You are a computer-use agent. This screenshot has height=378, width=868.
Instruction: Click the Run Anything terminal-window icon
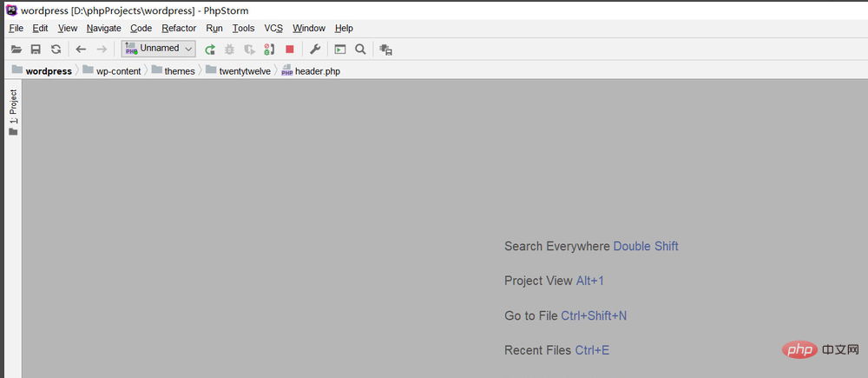coord(340,50)
